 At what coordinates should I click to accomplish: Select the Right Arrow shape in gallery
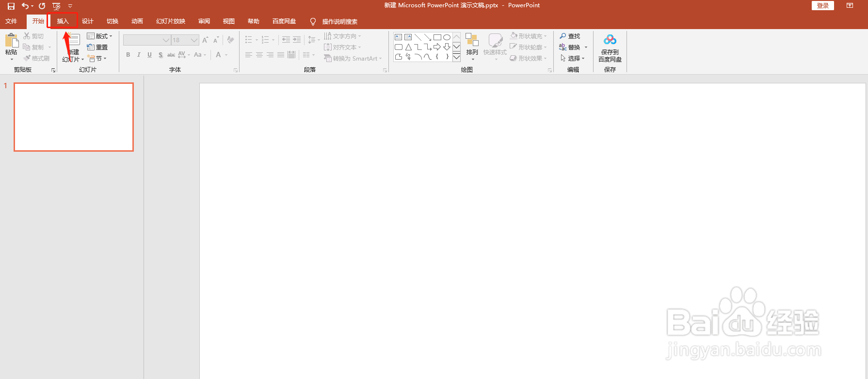point(437,47)
